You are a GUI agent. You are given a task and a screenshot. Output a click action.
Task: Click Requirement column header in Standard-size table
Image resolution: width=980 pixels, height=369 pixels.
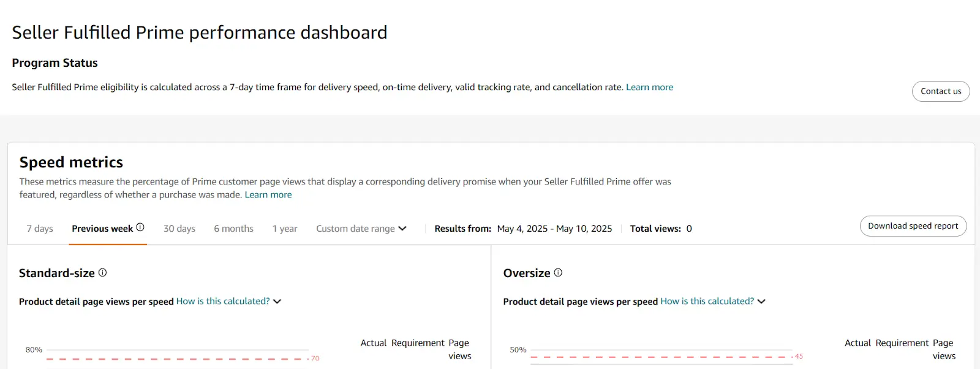pyautogui.click(x=418, y=343)
